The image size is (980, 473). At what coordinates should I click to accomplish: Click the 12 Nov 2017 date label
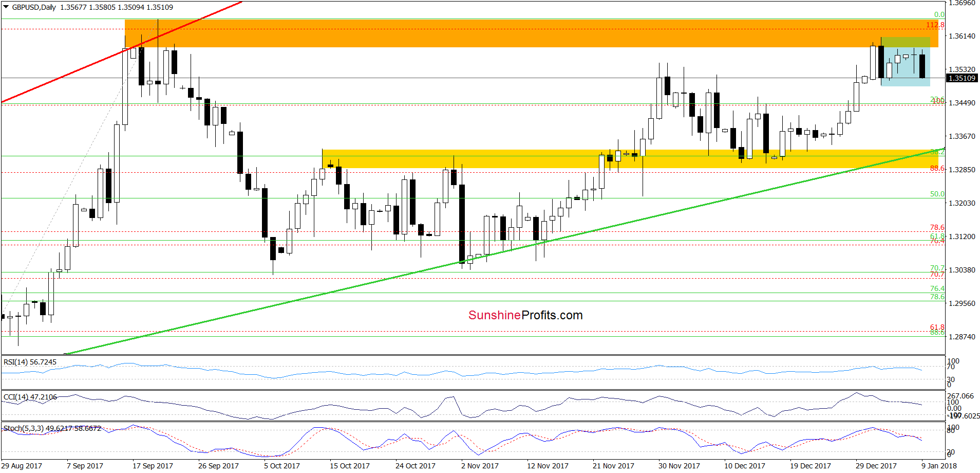click(x=548, y=466)
